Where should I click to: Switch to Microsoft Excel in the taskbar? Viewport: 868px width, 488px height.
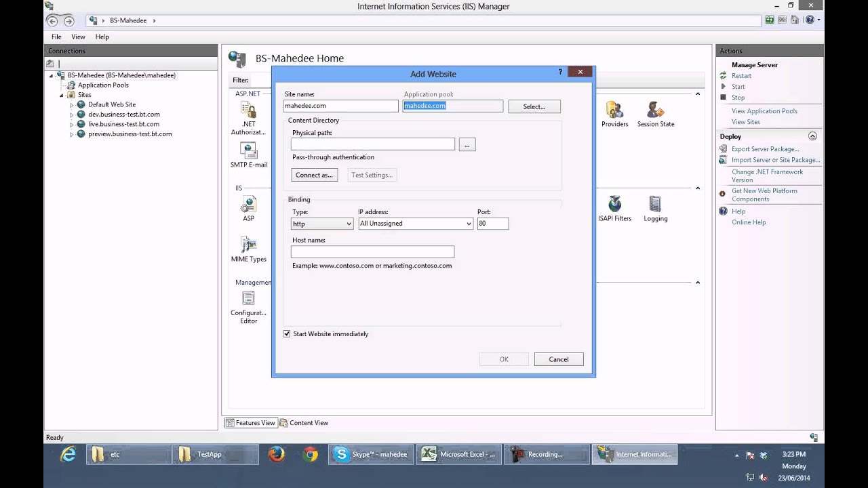point(459,454)
